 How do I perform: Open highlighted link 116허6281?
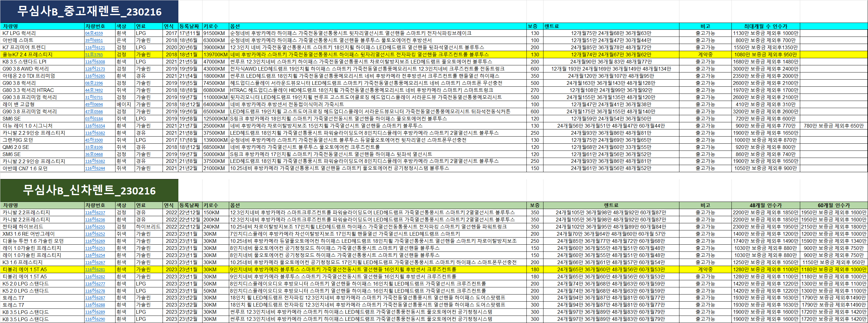tap(95, 269)
